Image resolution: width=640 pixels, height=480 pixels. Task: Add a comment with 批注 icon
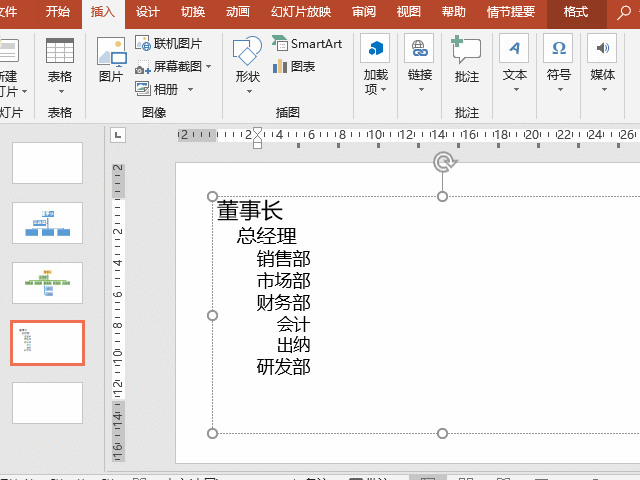(x=466, y=49)
